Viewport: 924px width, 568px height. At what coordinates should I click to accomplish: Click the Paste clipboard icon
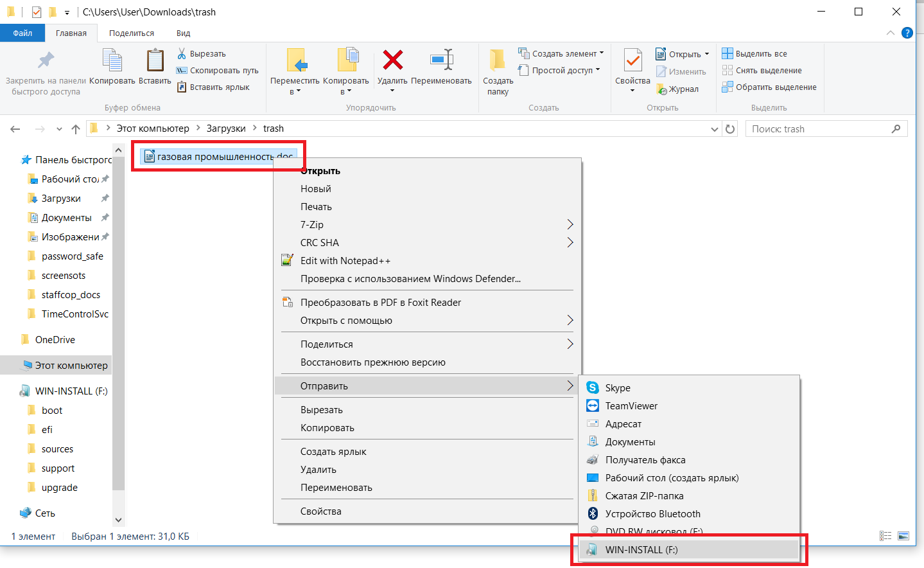point(155,61)
